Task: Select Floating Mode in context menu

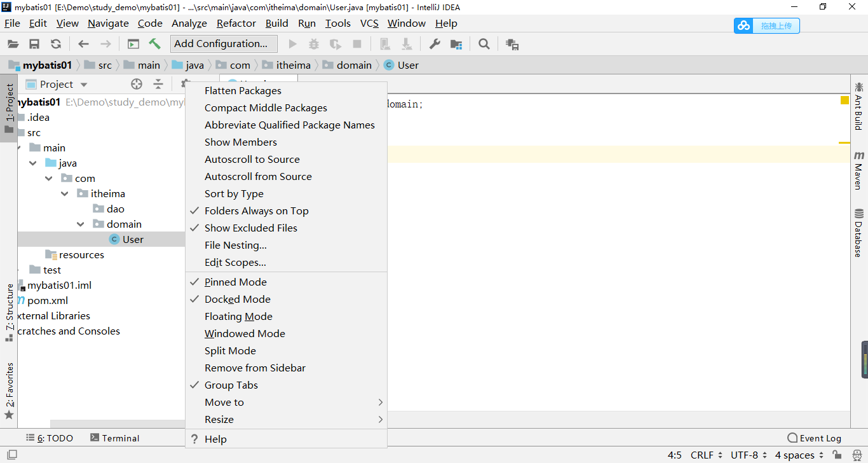Action: pos(286,316)
